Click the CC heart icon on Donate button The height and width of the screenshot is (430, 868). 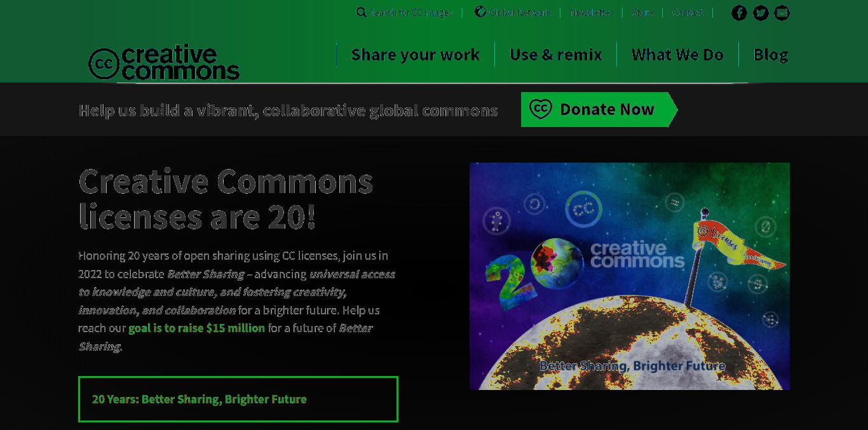pos(541,109)
